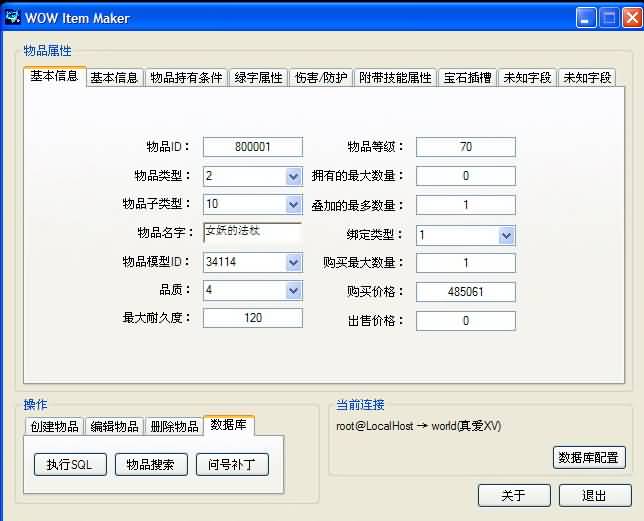Click the root@LocalHost connection text
This screenshot has width=644, height=521.
[419, 426]
